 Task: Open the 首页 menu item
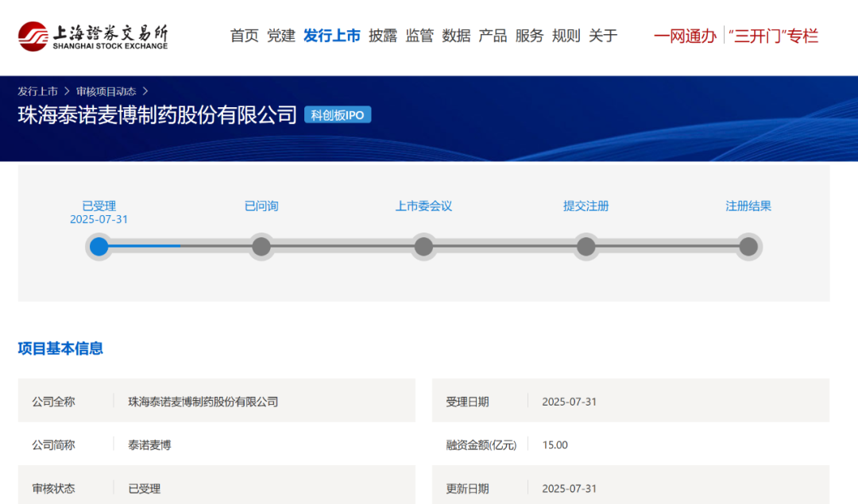click(x=244, y=36)
